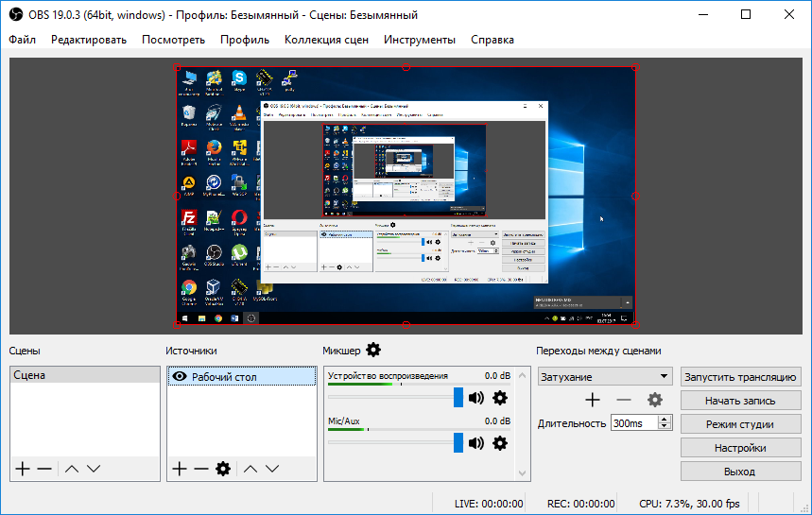
Task: Open the Профиль menu
Action: point(245,40)
